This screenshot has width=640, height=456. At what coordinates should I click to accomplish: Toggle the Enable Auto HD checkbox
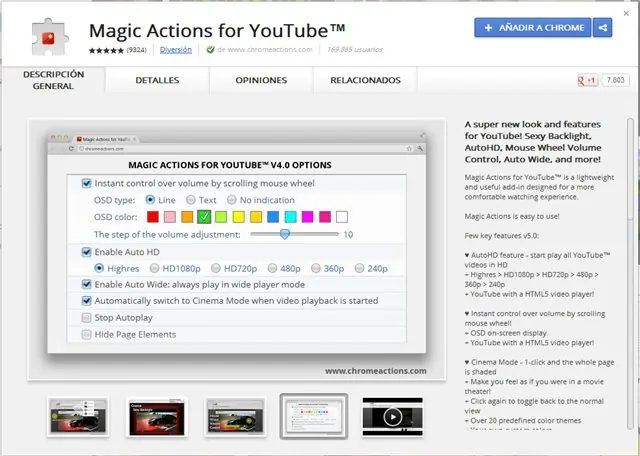(87, 252)
